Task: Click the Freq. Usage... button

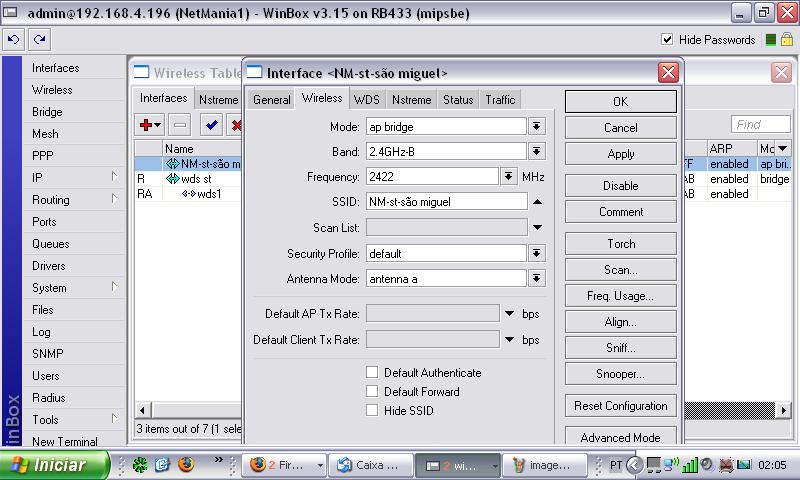Action: (620, 296)
